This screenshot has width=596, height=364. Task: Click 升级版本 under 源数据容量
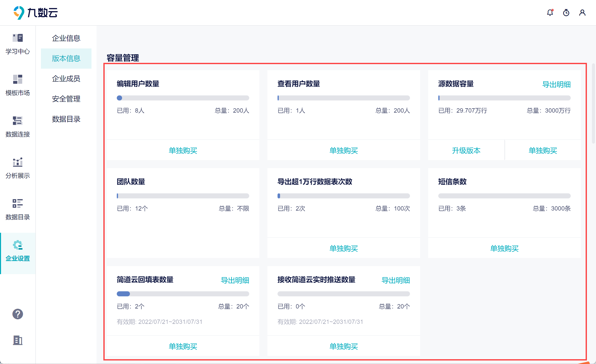(466, 150)
